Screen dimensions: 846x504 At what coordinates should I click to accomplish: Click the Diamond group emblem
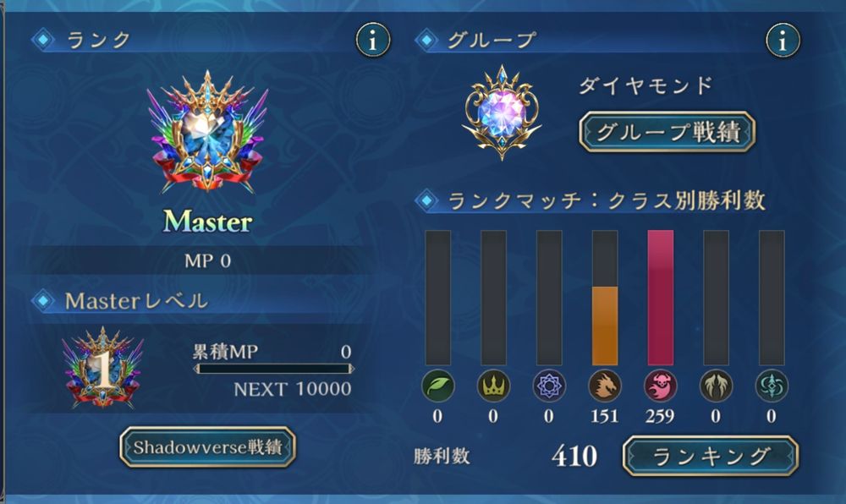[x=502, y=112]
